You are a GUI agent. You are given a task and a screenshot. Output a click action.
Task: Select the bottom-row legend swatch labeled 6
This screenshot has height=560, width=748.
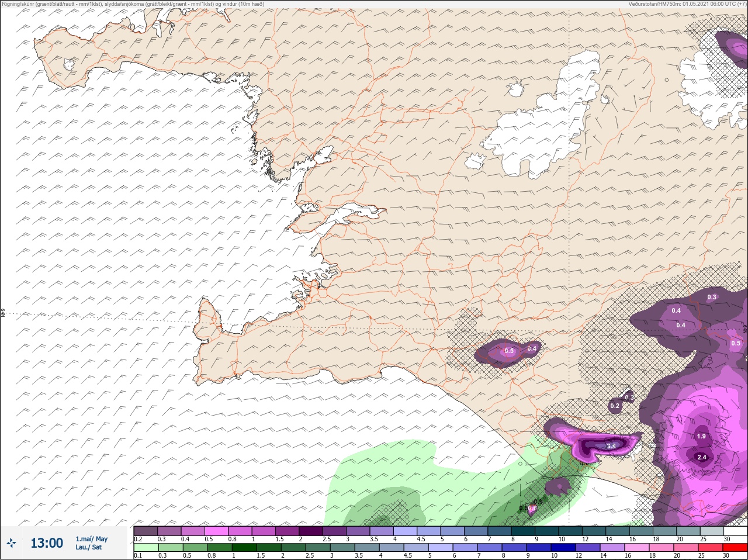click(x=465, y=548)
